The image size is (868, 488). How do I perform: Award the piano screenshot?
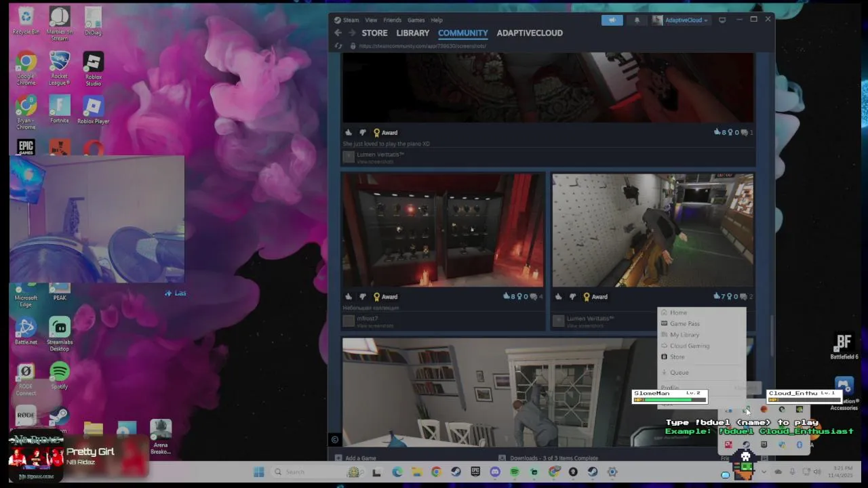385,133
